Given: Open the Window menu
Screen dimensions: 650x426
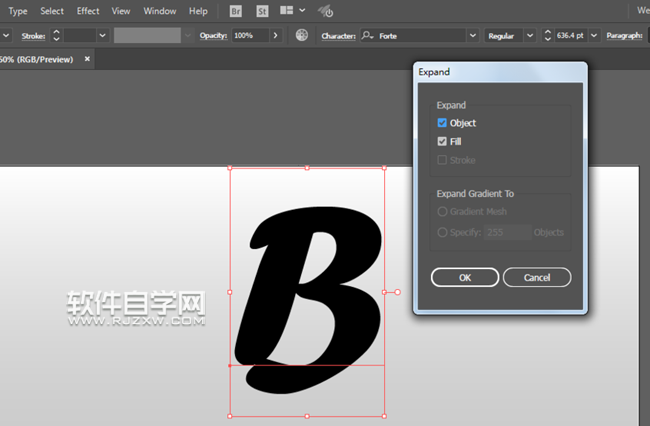Looking at the screenshot, I should pyautogui.click(x=159, y=11).
